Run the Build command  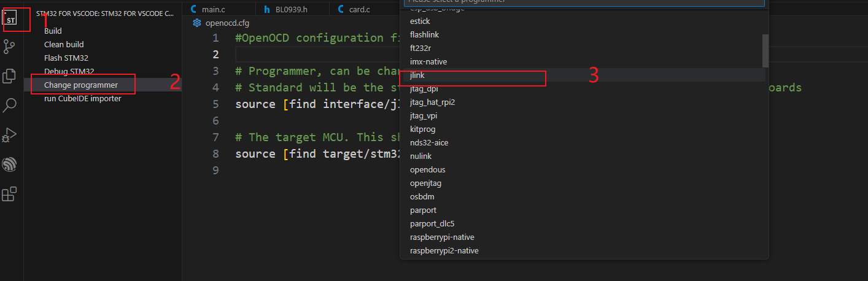point(53,31)
